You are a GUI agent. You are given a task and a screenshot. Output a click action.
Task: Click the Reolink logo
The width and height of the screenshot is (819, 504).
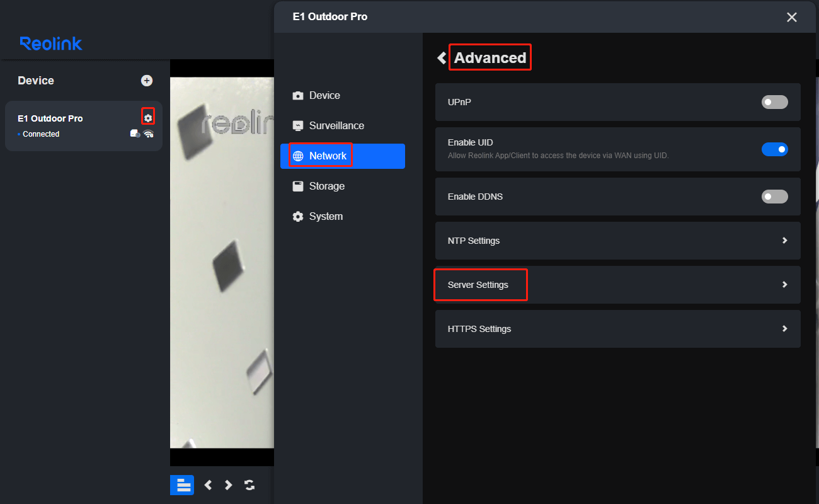51,43
